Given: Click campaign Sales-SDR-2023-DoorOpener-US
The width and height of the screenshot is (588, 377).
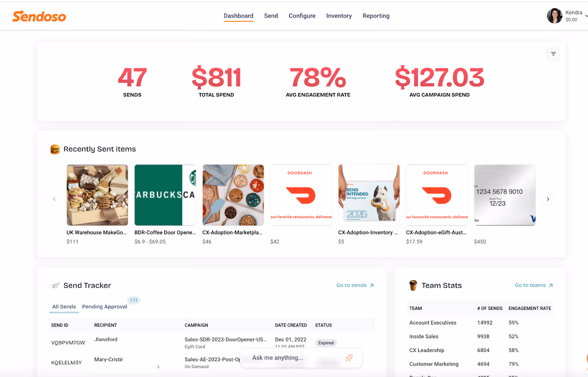Looking at the screenshot, I should click(226, 340).
